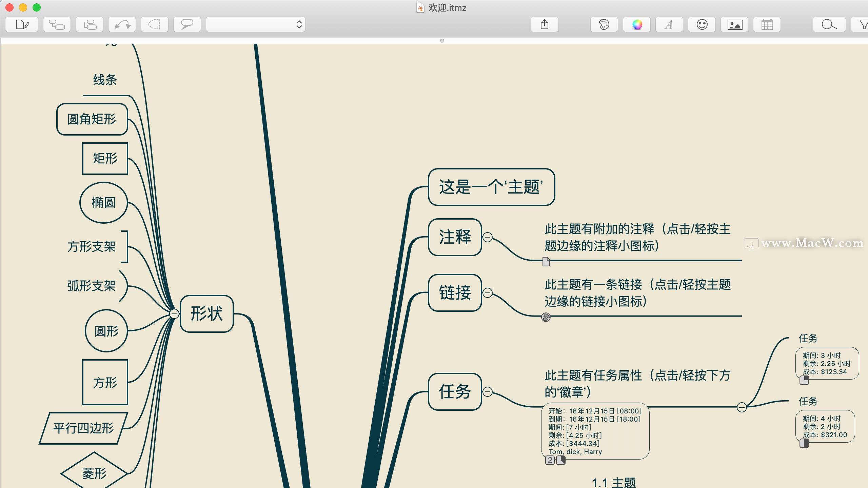Collapse the 链接 topic children

pos(488,293)
